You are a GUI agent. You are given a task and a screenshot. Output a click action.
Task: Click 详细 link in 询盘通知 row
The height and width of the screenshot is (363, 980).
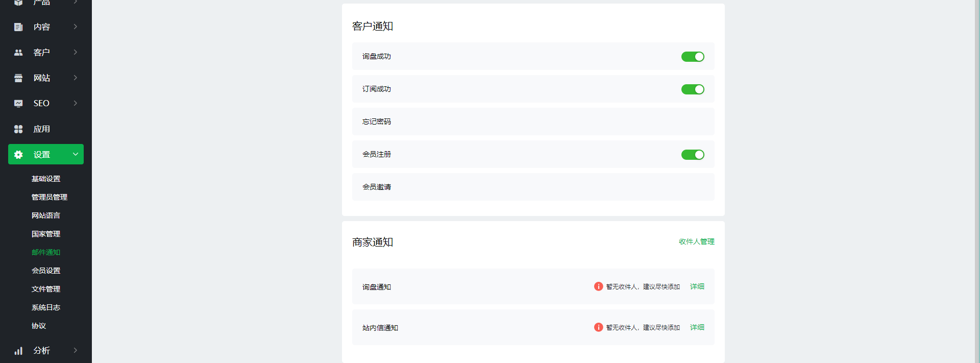coord(697,286)
